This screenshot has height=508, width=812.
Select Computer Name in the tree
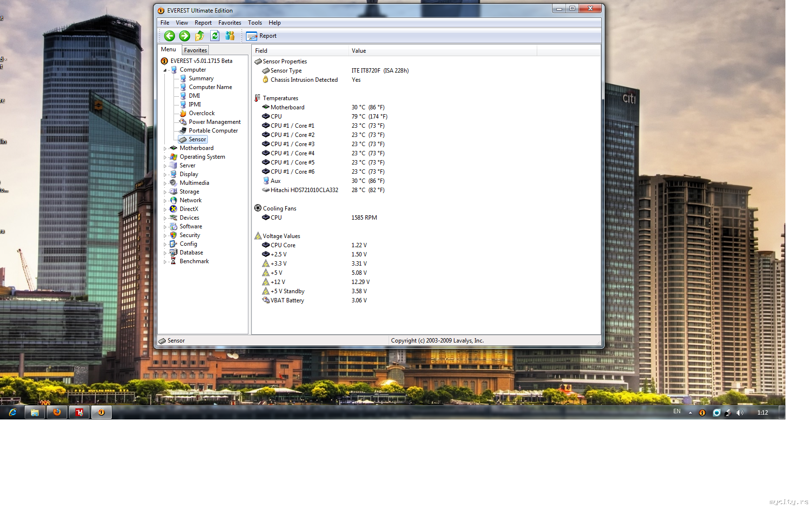[x=210, y=87]
